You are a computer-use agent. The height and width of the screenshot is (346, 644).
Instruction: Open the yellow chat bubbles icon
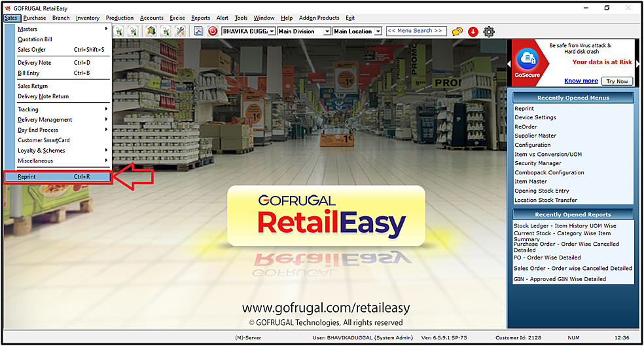coord(457,31)
